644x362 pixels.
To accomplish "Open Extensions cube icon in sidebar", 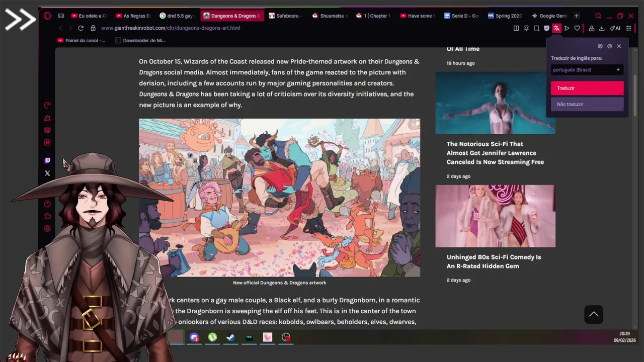I will coord(47,217).
